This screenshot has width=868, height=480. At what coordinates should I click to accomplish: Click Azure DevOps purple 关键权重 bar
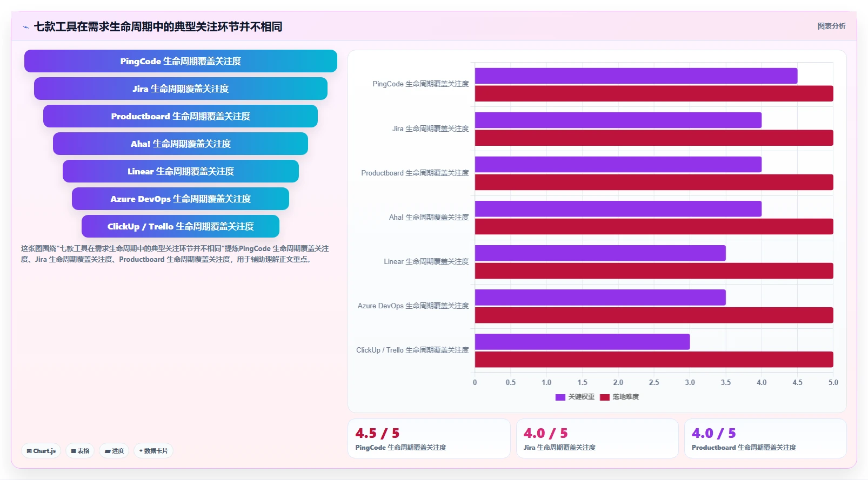[x=600, y=298]
